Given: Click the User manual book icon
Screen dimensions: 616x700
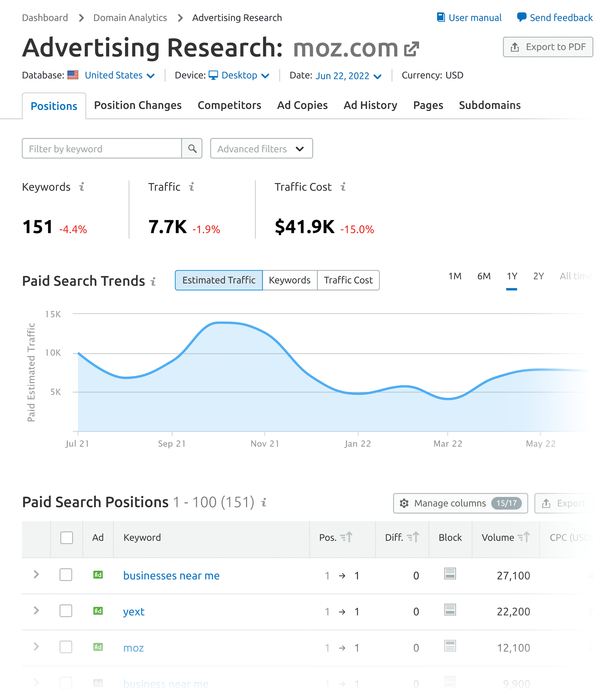Looking at the screenshot, I should pyautogui.click(x=441, y=17).
